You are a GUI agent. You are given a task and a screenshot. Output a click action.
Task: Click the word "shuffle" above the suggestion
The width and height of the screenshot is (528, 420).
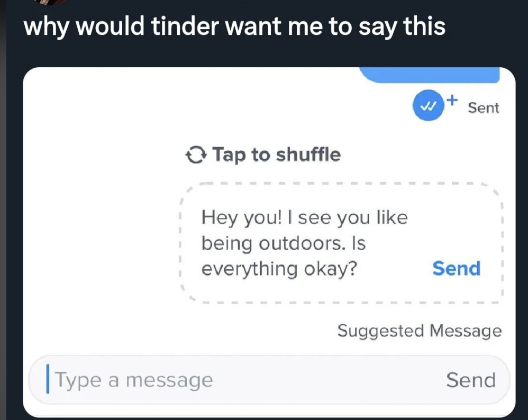tap(308, 155)
